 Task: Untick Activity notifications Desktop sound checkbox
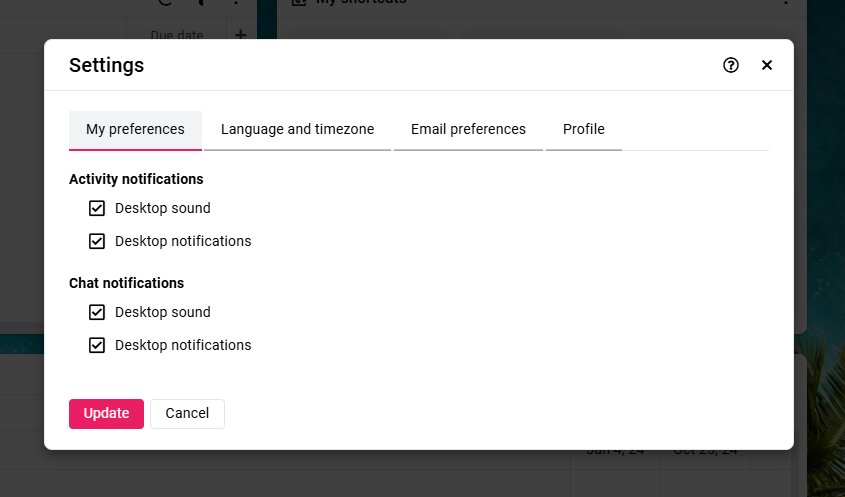tap(97, 208)
